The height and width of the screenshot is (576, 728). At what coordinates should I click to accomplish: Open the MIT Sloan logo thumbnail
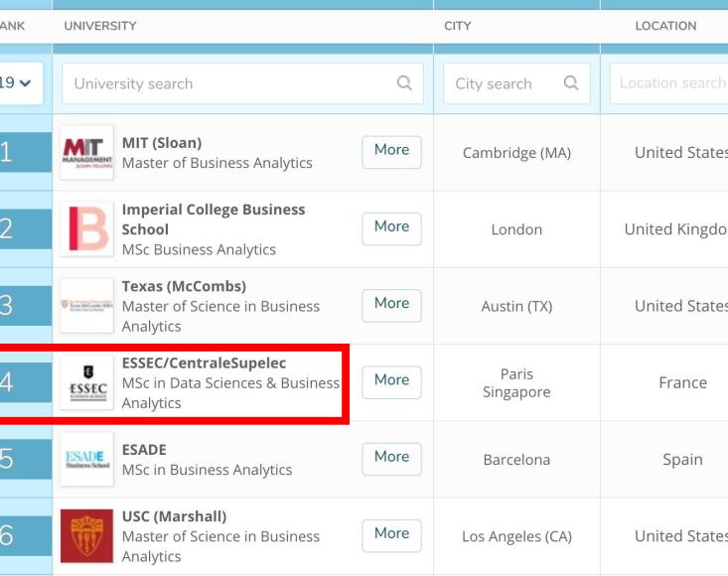coord(86,152)
